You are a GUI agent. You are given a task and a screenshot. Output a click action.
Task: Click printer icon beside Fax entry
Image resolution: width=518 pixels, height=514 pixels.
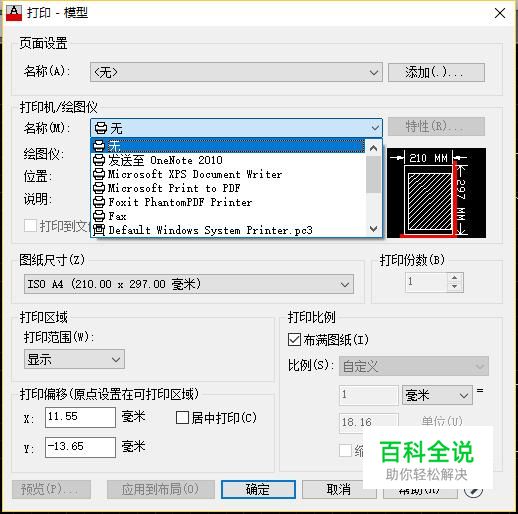click(99, 216)
